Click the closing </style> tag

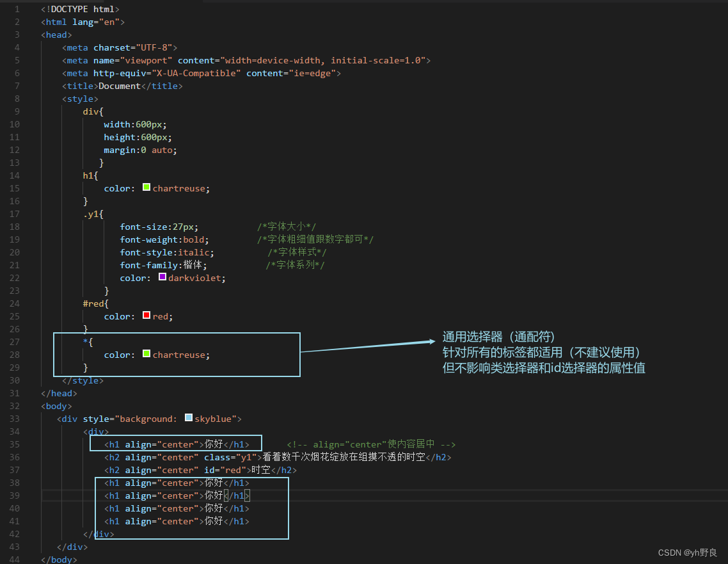click(x=83, y=380)
